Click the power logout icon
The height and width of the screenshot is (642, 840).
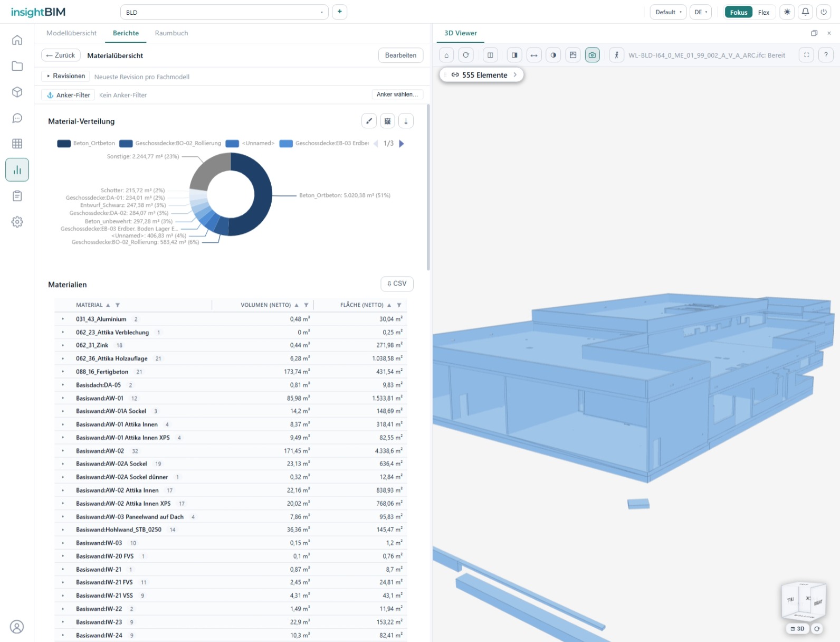point(824,12)
